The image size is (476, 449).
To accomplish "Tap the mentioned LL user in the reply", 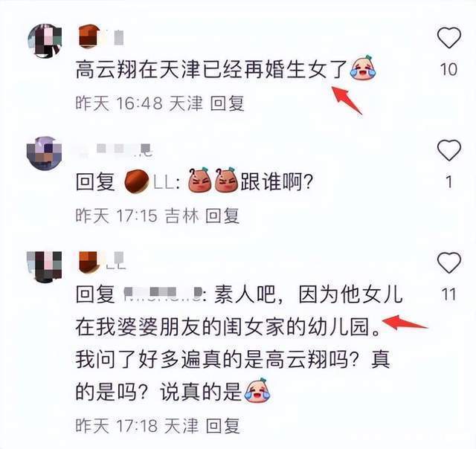I will point(149,182).
